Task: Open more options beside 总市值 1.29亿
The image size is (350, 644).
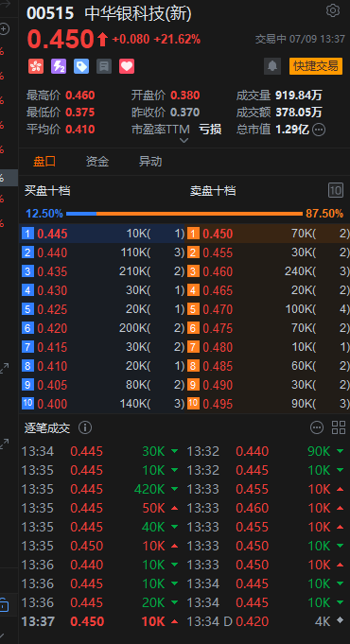Action: tap(319, 130)
